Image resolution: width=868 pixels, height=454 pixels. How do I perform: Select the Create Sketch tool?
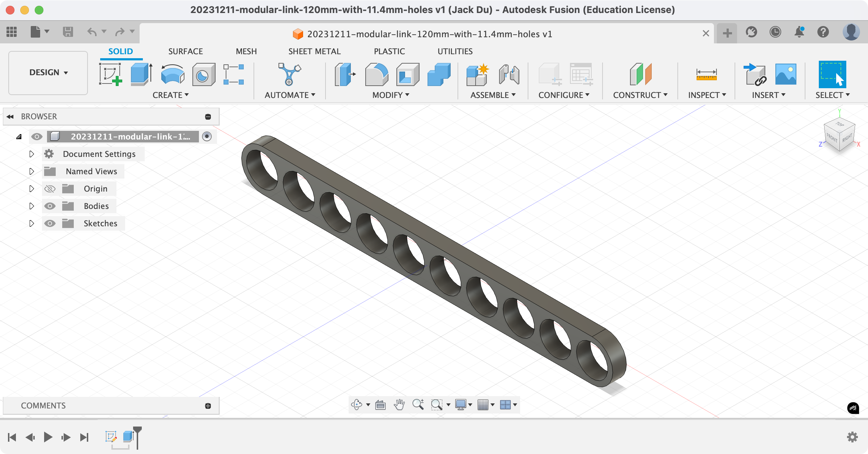[x=110, y=74]
